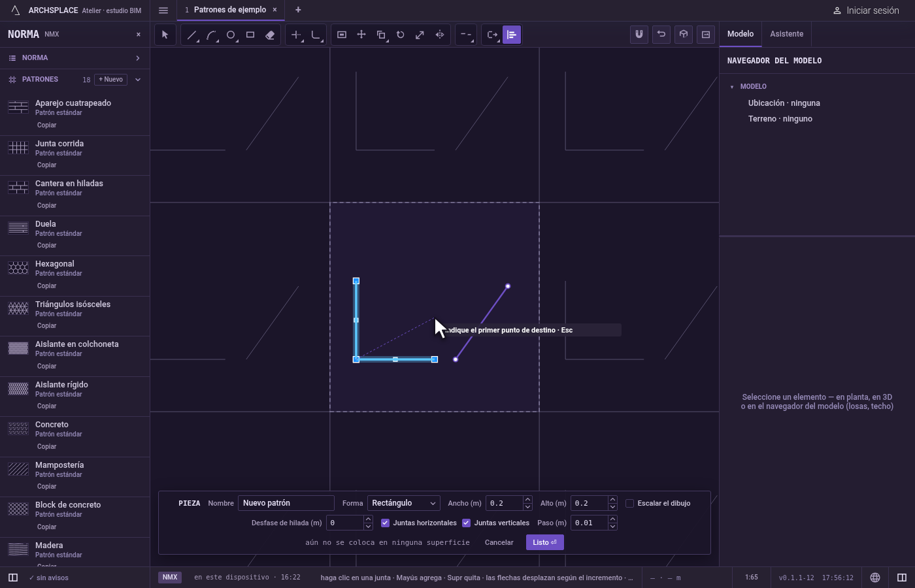The image size is (915, 588).
Task: Select the circle drawing tool
Action: (231, 35)
